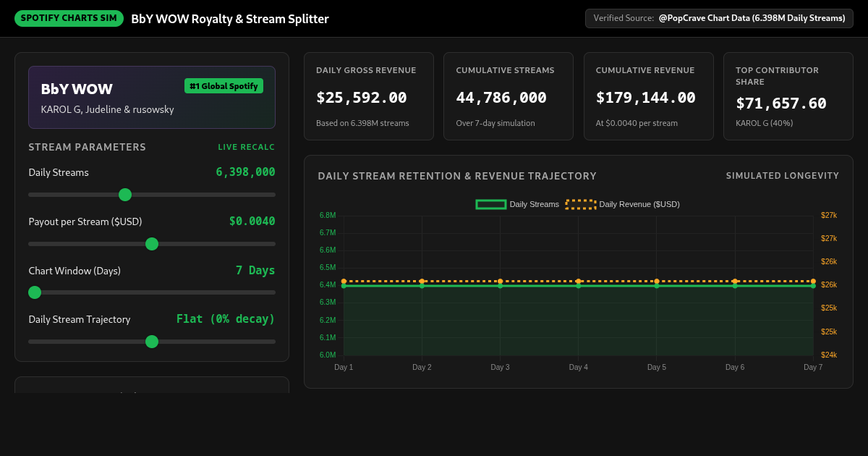Click the 7 Days chart window value
This screenshot has height=456, width=868.
pos(255,270)
